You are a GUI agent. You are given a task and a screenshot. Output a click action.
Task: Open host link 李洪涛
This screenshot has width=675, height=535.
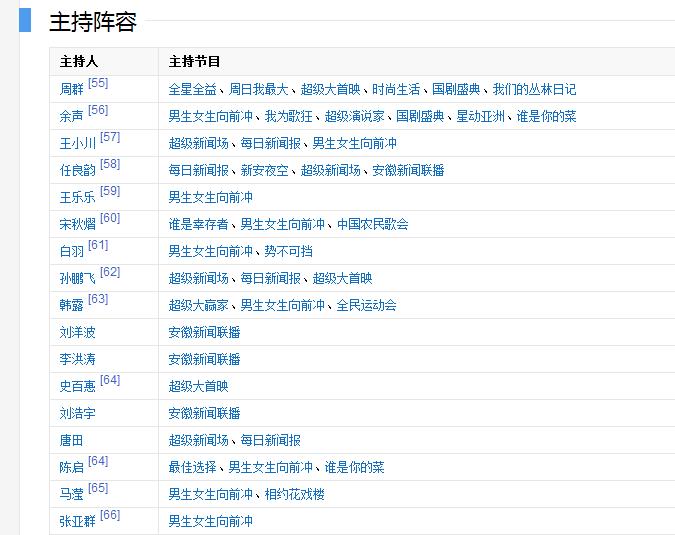tap(77, 359)
